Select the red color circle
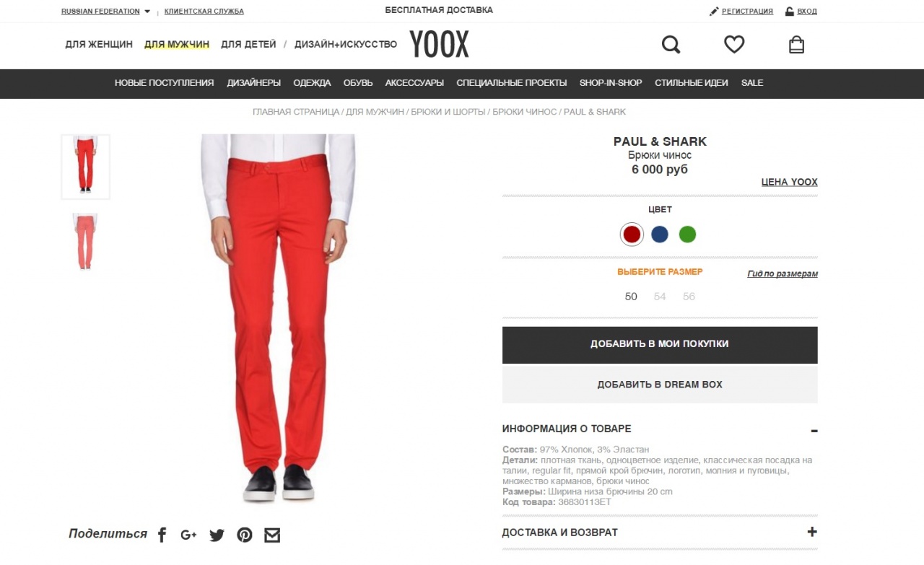Screen dimensions: 924x565 coord(632,235)
